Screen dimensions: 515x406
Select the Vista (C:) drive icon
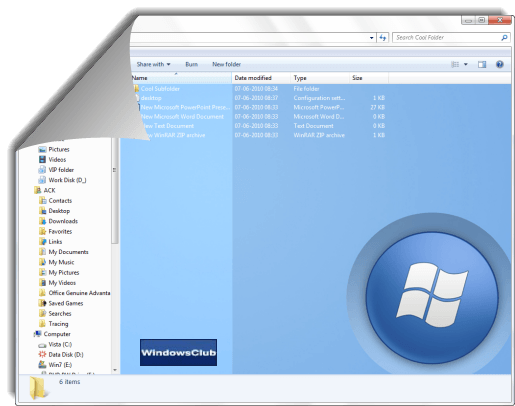point(42,345)
